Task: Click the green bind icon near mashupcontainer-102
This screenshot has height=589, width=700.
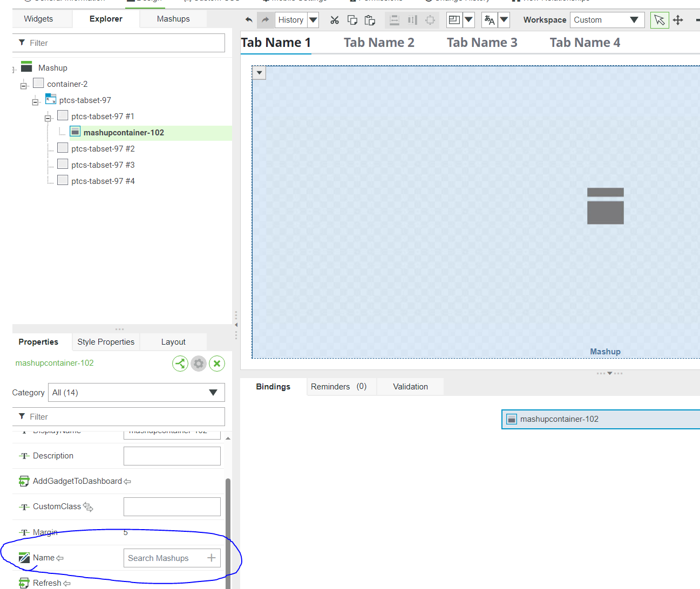Action: pos(180,363)
